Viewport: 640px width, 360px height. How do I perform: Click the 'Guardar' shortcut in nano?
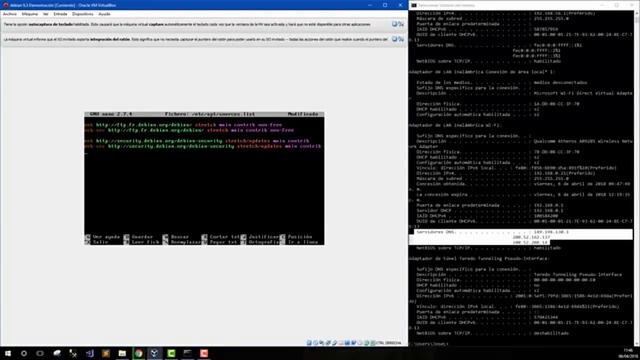tap(138, 237)
